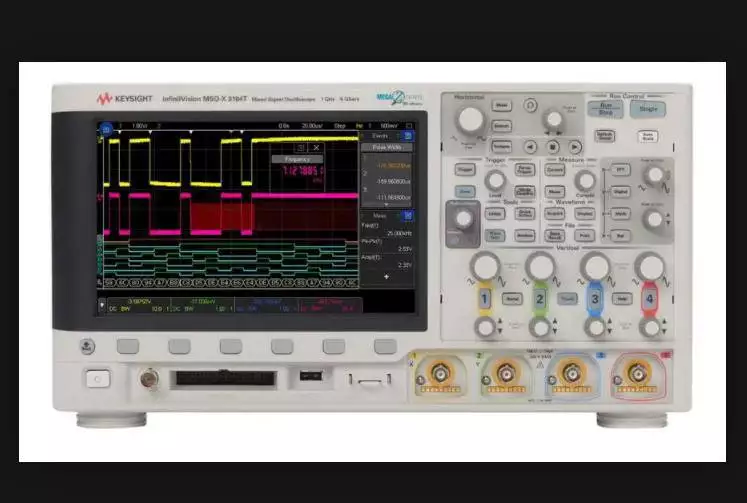Toggle channel 1 yellow button
Image resolution: width=747 pixels, height=503 pixels.
[485, 299]
